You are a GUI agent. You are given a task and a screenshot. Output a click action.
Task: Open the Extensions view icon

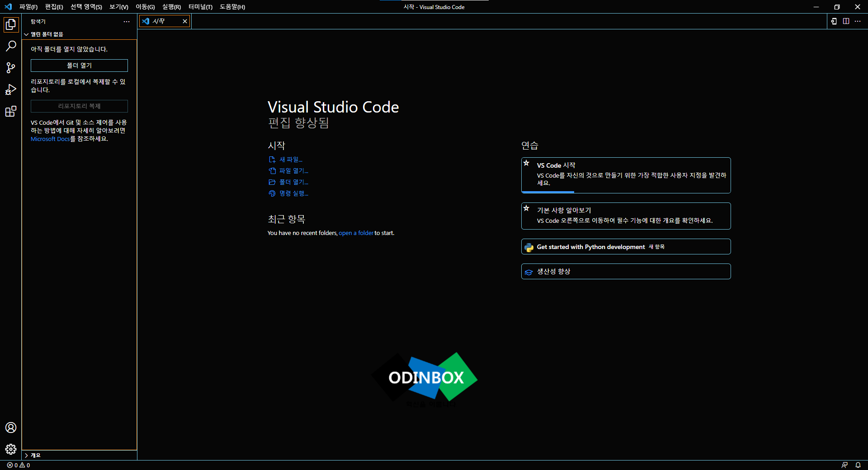click(11, 111)
